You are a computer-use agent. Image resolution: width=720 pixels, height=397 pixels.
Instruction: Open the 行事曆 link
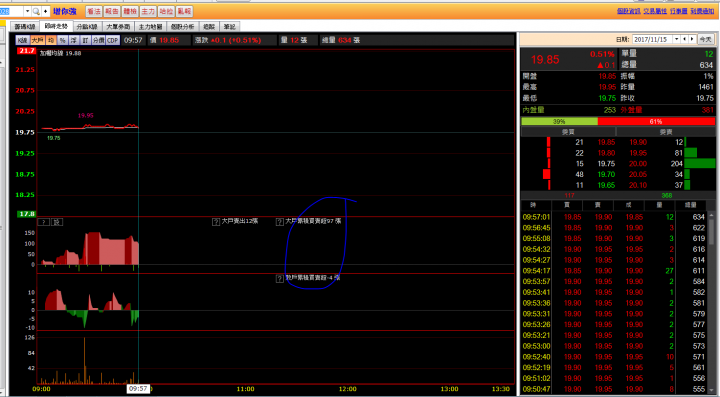[x=678, y=11]
